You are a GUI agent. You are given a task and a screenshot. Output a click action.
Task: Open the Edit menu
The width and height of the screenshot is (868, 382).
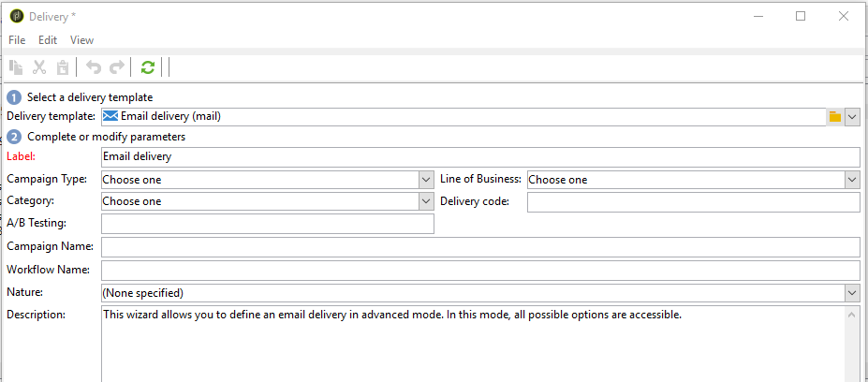(x=48, y=40)
